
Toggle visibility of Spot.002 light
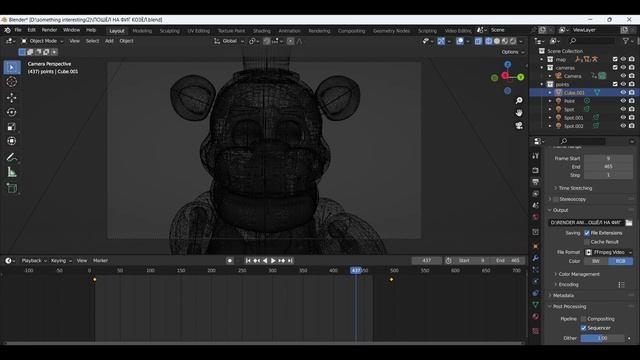click(623, 126)
